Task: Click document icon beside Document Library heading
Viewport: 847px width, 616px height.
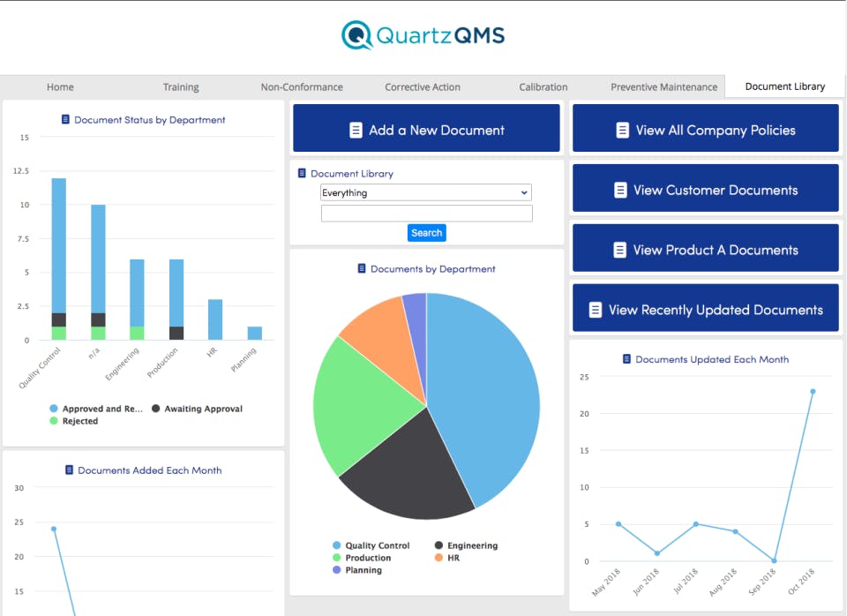Action: (302, 174)
